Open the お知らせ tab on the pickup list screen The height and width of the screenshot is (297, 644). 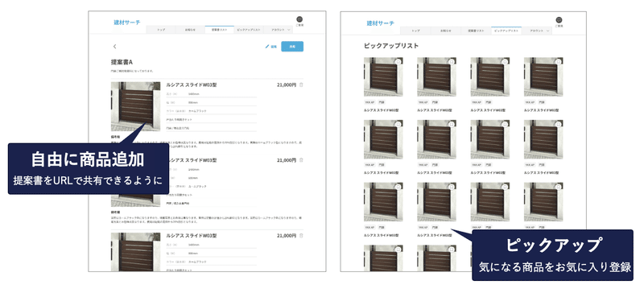pyautogui.click(x=446, y=31)
